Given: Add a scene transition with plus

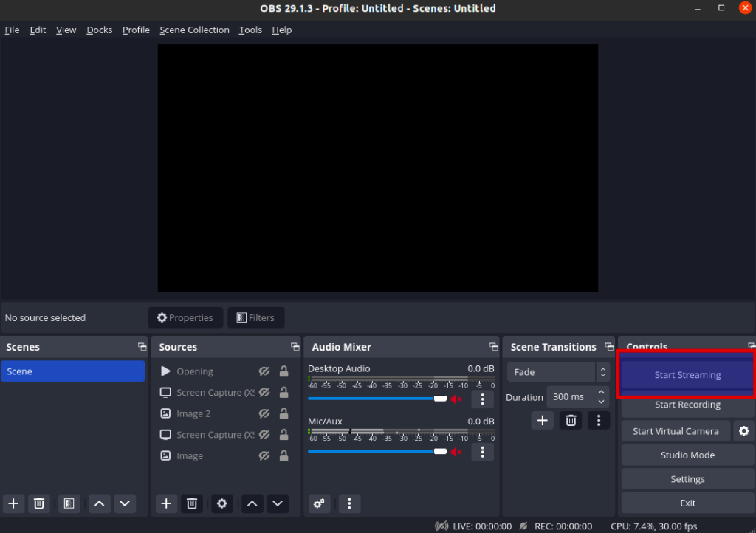Looking at the screenshot, I should pyautogui.click(x=543, y=420).
